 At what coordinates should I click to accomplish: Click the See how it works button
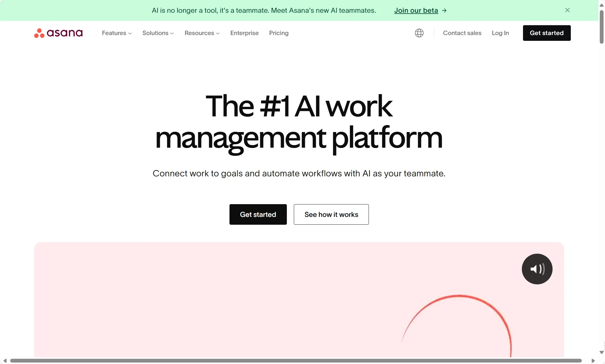[331, 214]
